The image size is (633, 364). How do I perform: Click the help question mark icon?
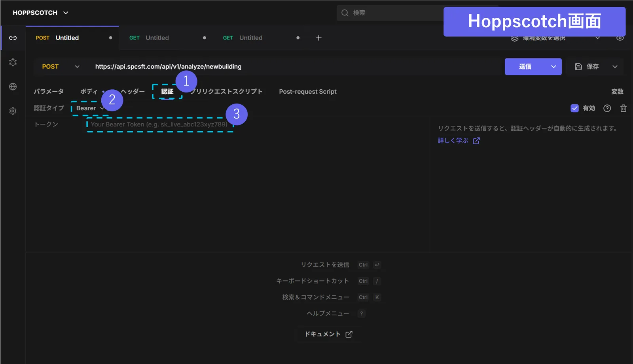pos(607,108)
